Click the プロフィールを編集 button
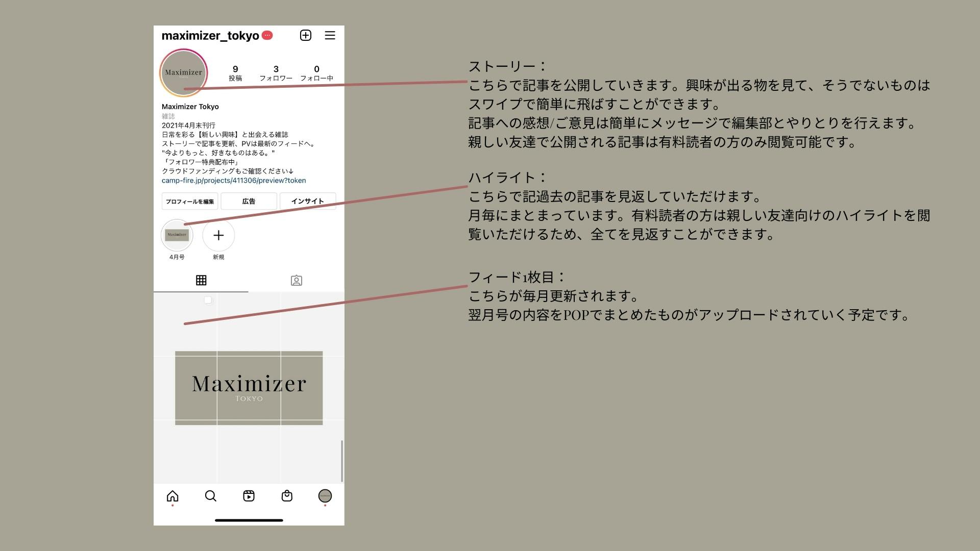The width and height of the screenshot is (980, 551). [190, 201]
